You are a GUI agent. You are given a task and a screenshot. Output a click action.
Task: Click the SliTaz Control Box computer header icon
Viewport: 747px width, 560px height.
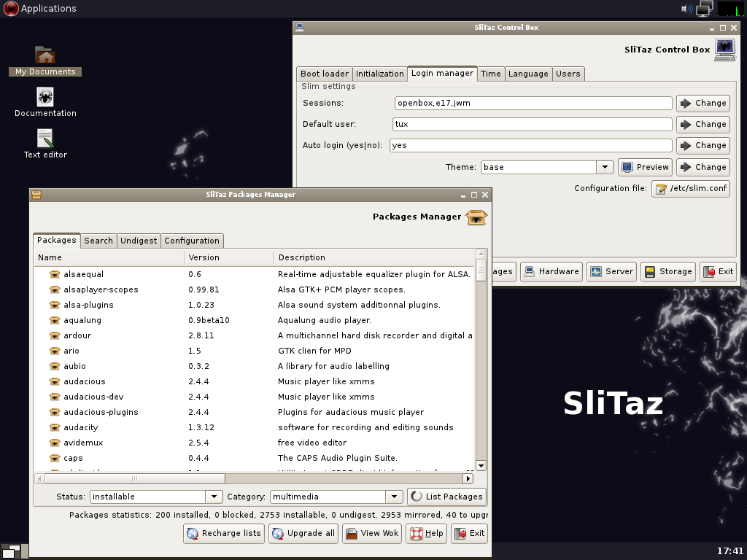(x=725, y=50)
